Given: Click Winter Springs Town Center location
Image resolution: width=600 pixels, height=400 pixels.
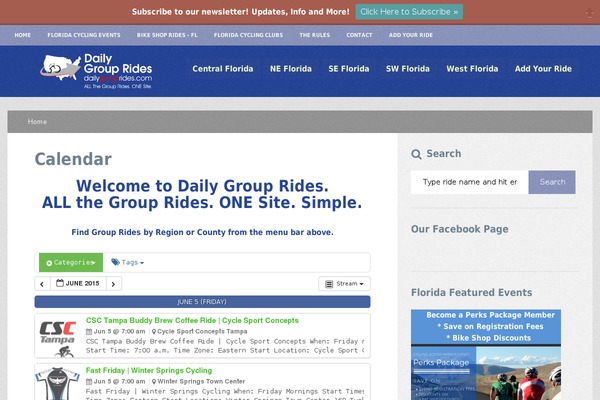Looking at the screenshot, I should click(x=199, y=382).
